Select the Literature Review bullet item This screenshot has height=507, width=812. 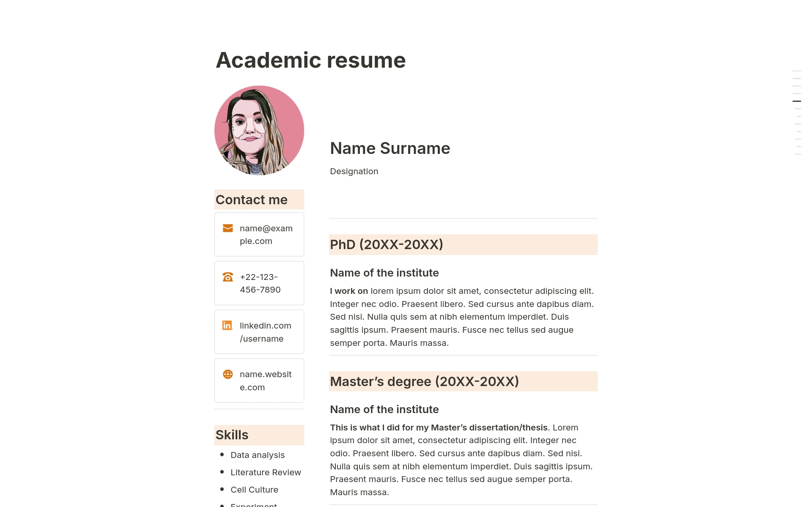[265, 472]
